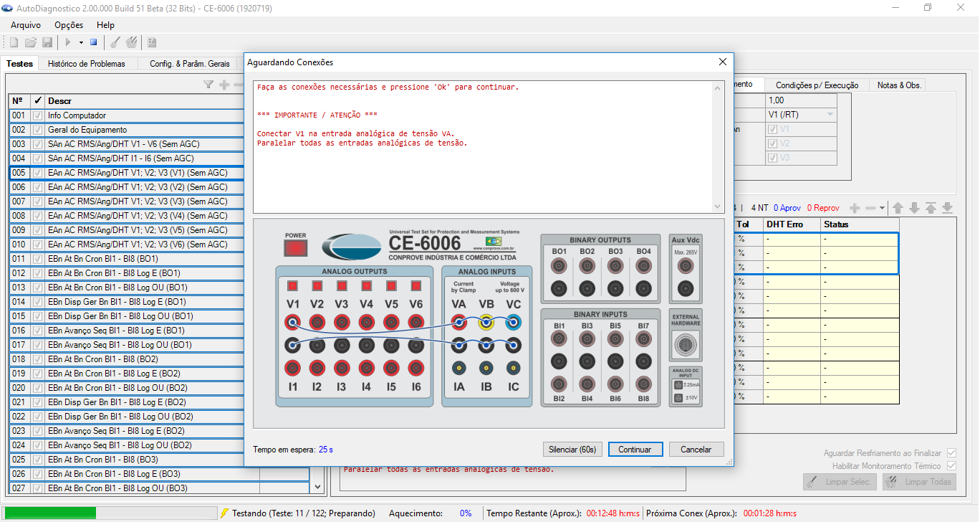Screen dimensions: 980x522
Task: Click the message box scroll down arrow
Action: click(719, 207)
